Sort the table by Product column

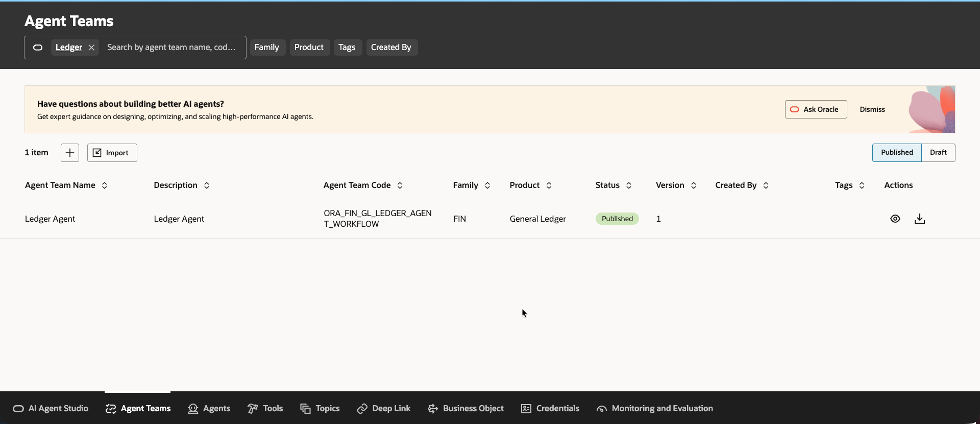(x=549, y=185)
